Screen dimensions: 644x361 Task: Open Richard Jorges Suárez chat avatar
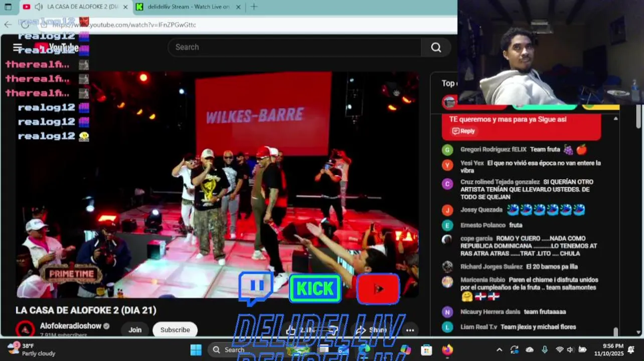(447, 267)
